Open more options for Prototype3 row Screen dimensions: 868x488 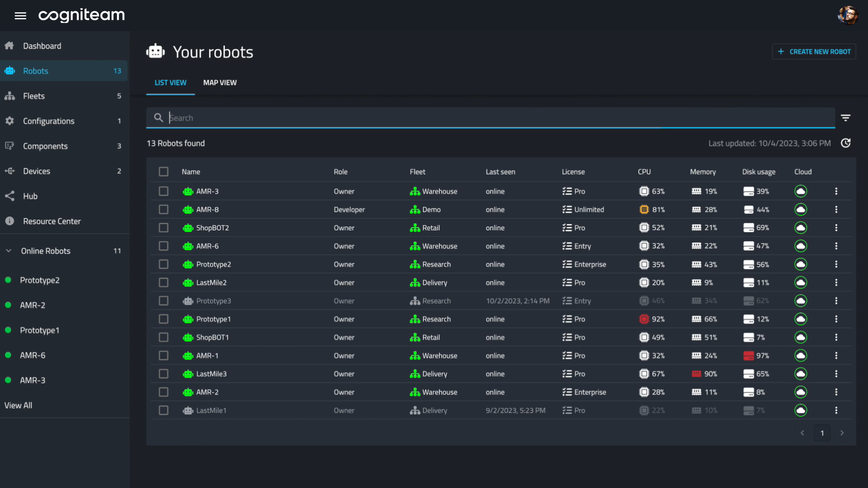836,301
